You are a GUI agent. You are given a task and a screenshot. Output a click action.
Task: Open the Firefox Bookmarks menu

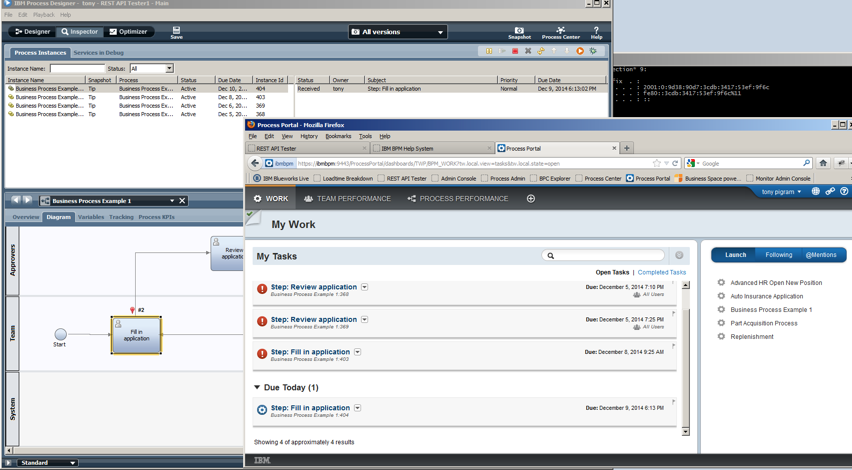(338, 136)
